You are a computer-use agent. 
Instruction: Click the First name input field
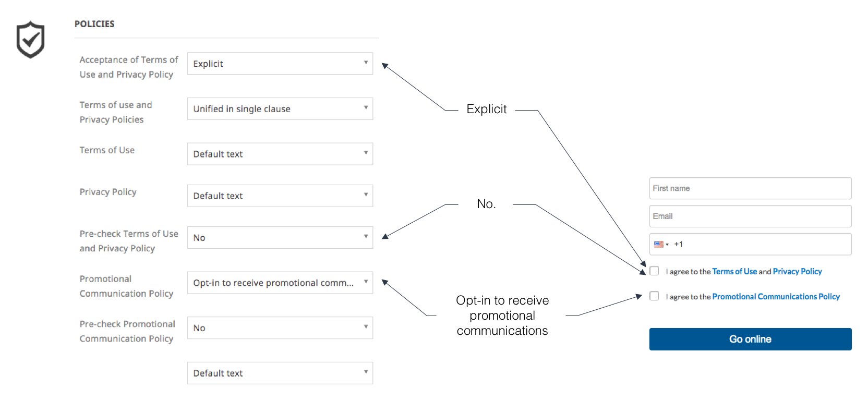750,188
